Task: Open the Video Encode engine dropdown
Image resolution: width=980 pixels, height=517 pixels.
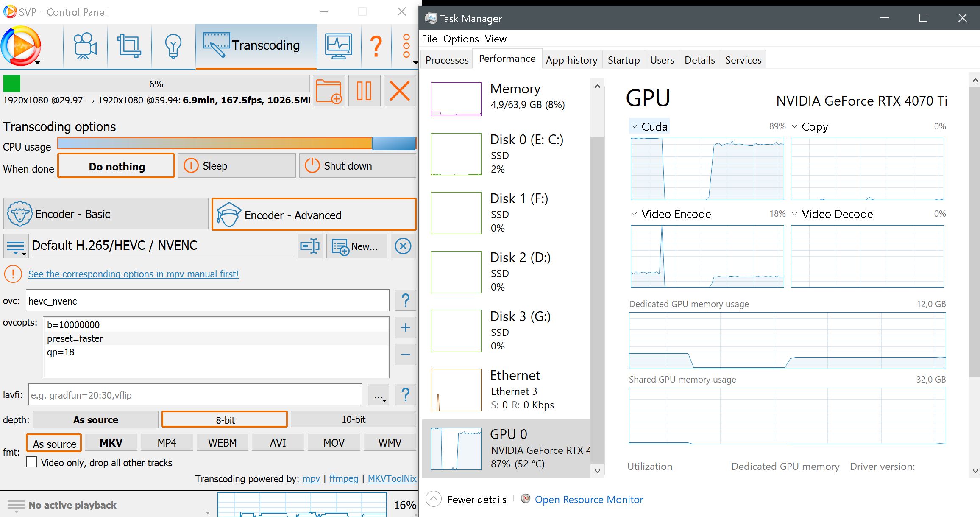Action: coord(635,214)
